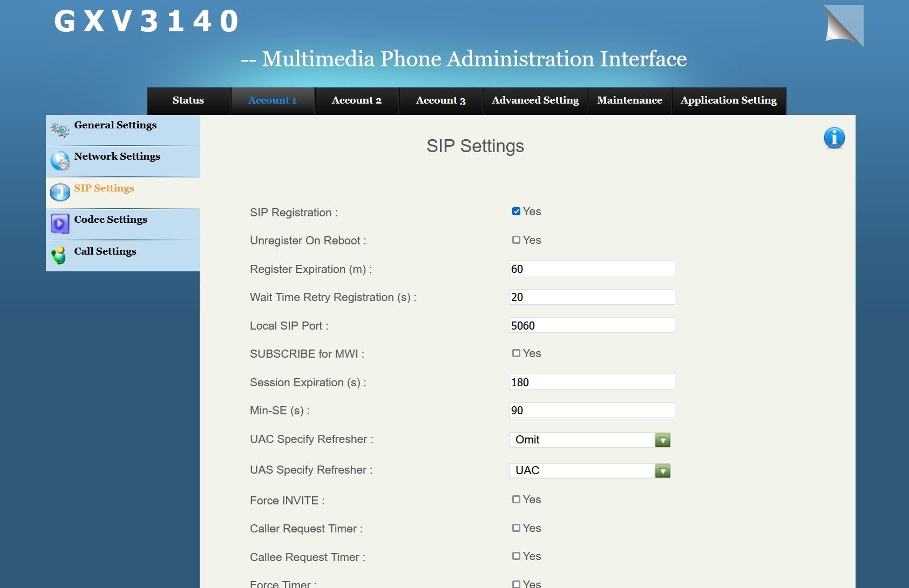Enable Unregister On Reboot checkbox

tap(516, 240)
